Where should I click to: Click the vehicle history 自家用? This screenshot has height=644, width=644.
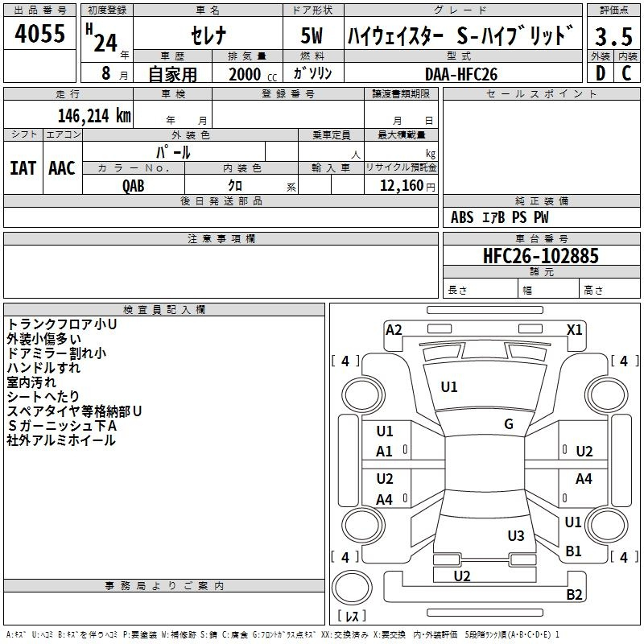tap(172, 74)
